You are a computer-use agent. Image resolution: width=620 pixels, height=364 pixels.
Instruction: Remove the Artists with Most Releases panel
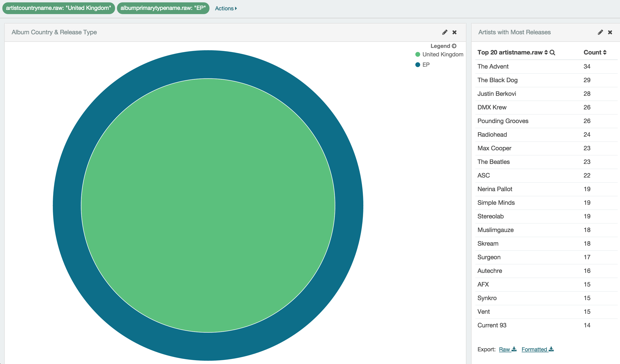click(610, 32)
